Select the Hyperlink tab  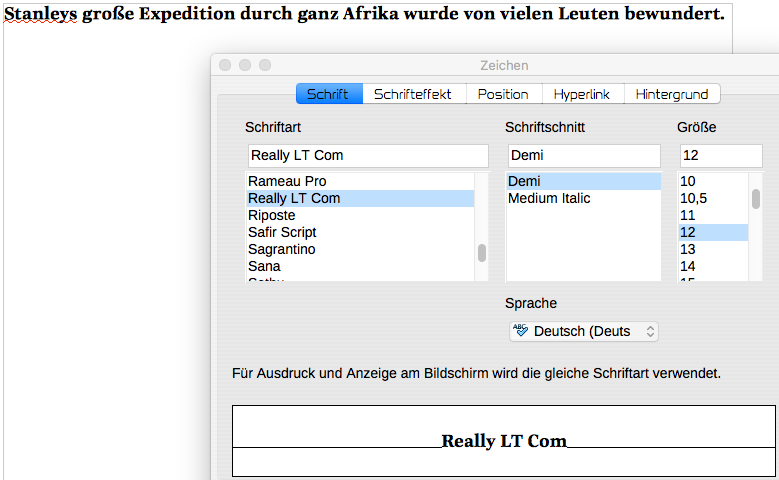(x=583, y=94)
